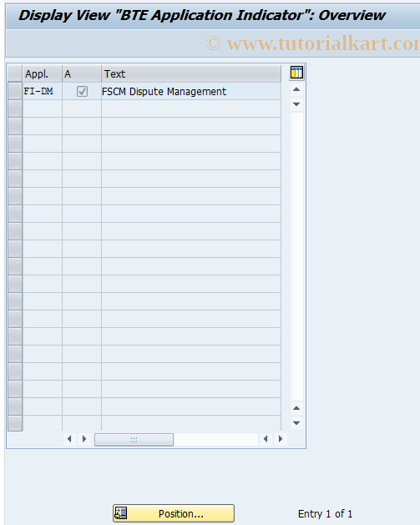Toggle the A checkbox for FI-DM
This screenshot has height=525, width=420.
tap(82, 92)
